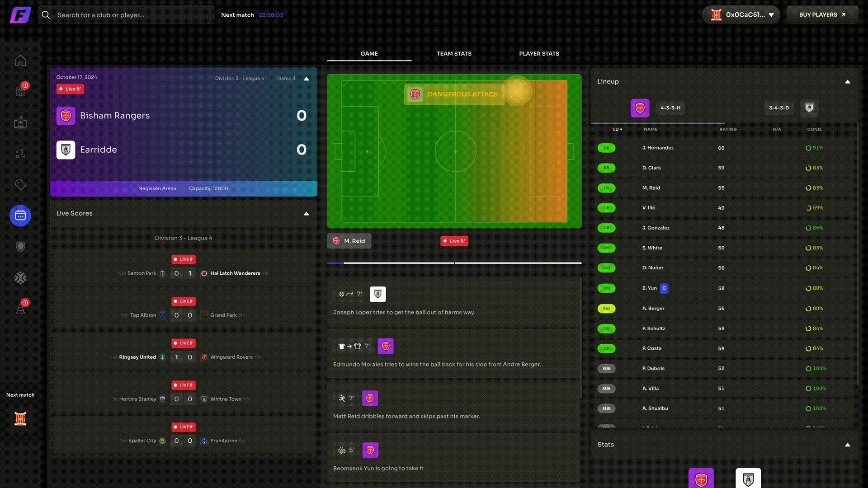Collapse the Live Scores section
The width and height of the screenshot is (868, 488).
tap(306, 214)
